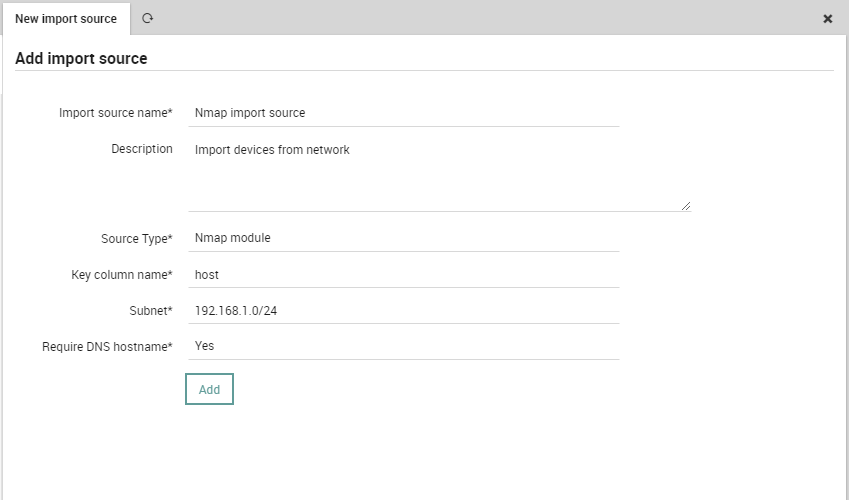849x500 pixels.
Task: Close the New import source panel
Action: coord(827,19)
